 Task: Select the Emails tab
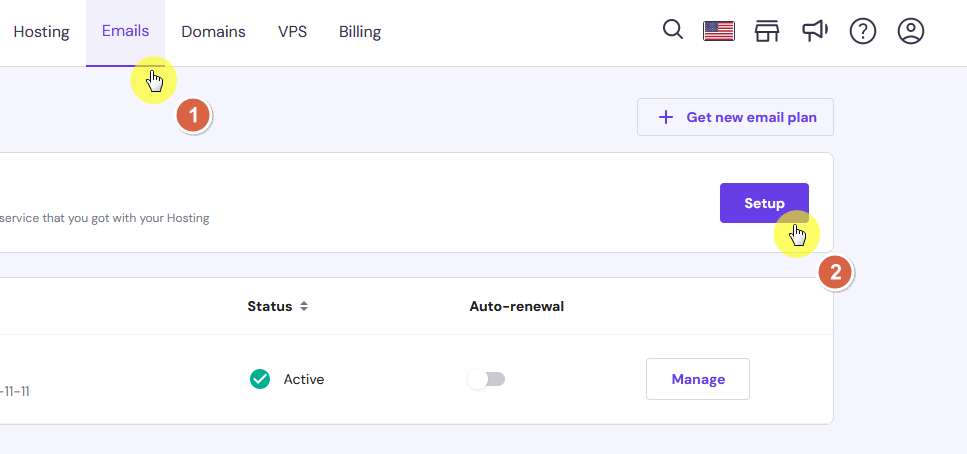click(x=125, y=31)
